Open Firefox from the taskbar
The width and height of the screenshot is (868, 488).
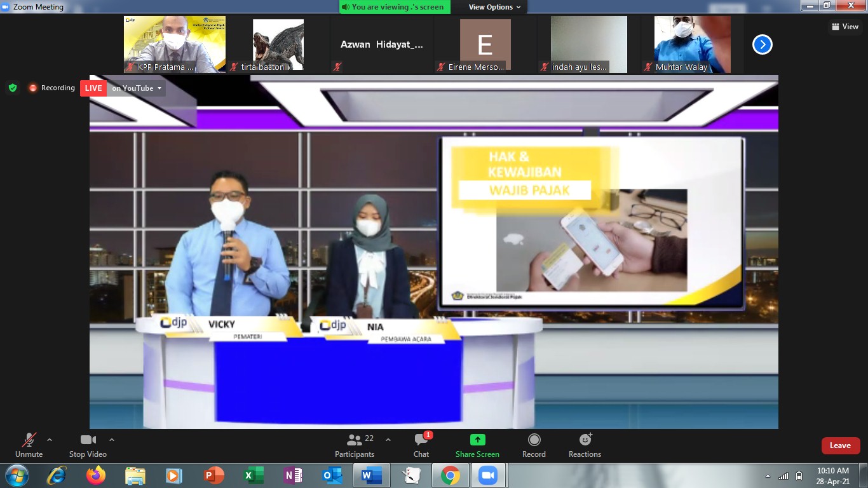click(x=96, y=475)
